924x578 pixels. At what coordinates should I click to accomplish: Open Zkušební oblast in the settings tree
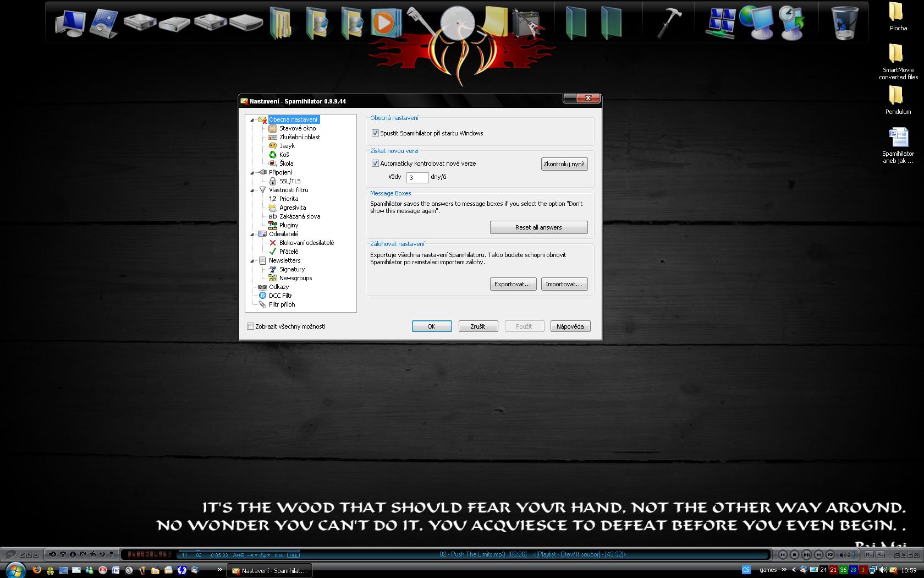click(x=300, y=137)
